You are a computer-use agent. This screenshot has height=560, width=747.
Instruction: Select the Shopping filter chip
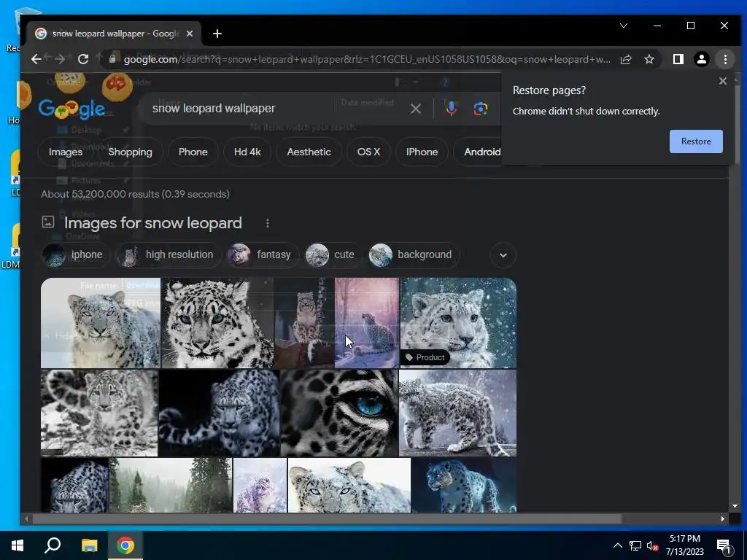tap(130, 152)
